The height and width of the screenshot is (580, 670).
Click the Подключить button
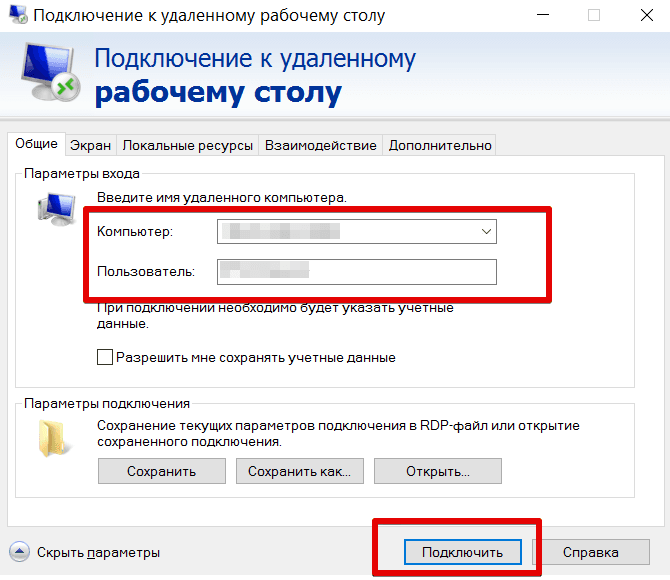pos(462,552)
